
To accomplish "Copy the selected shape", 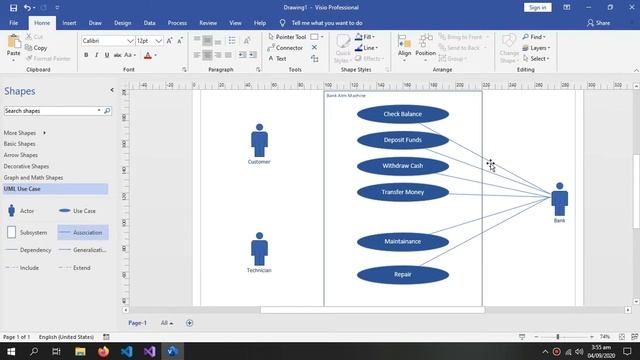I will 36,48.
